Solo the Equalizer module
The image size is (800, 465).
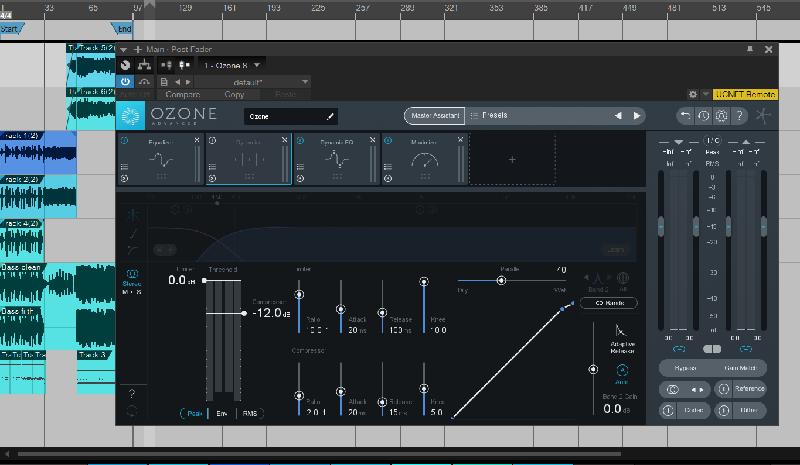[x=124, y=178]
